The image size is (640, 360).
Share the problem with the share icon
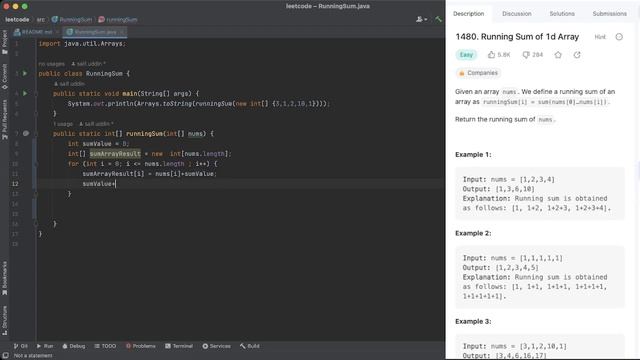pyautogui.click(x=577, y=55)
